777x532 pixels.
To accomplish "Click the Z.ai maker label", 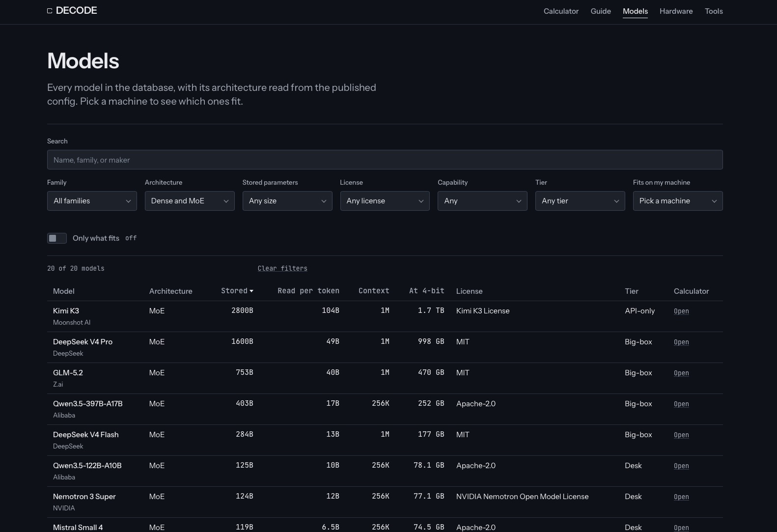I will pyautogui.click(x=58, y=384).
